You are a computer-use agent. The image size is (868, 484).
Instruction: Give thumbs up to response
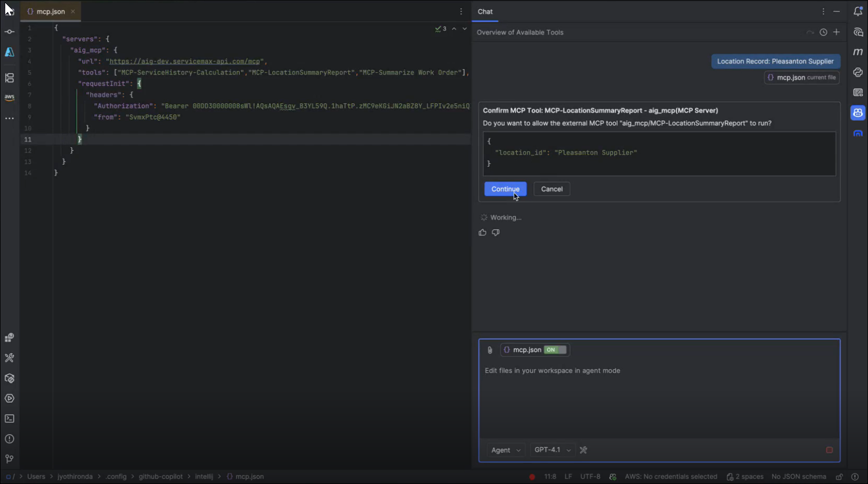coord(482,232)
